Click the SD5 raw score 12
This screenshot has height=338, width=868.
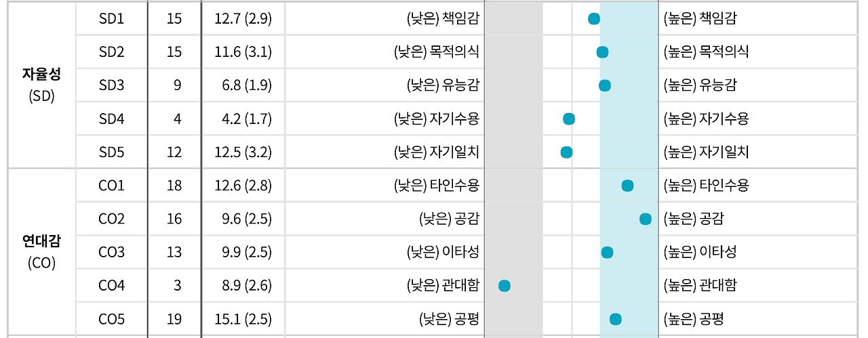coord(174,152)
